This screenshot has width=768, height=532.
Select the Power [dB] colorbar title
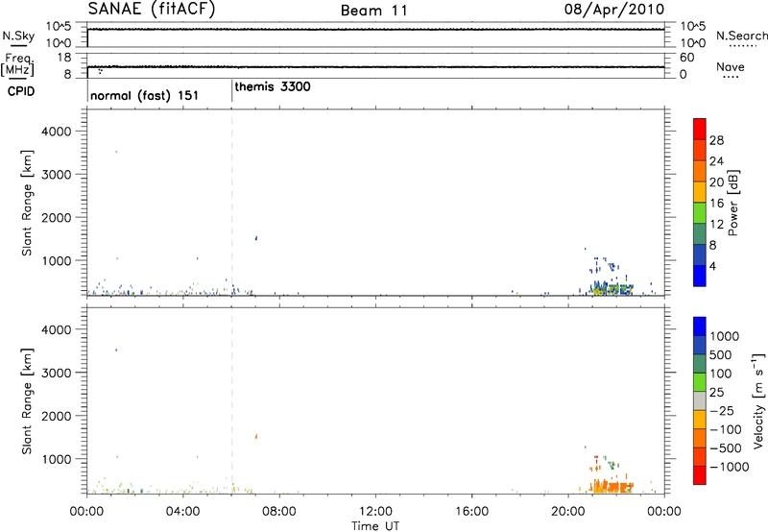(732, 203)
